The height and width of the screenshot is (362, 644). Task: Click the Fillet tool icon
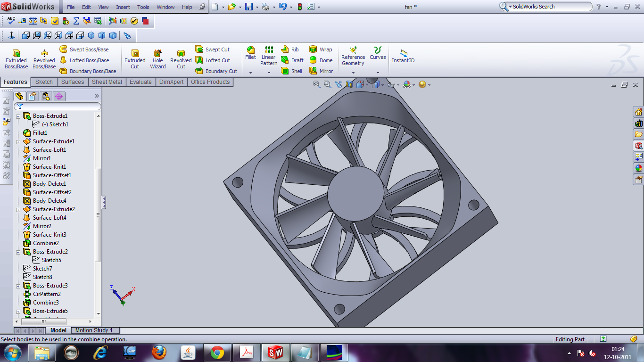pos(251,49)
